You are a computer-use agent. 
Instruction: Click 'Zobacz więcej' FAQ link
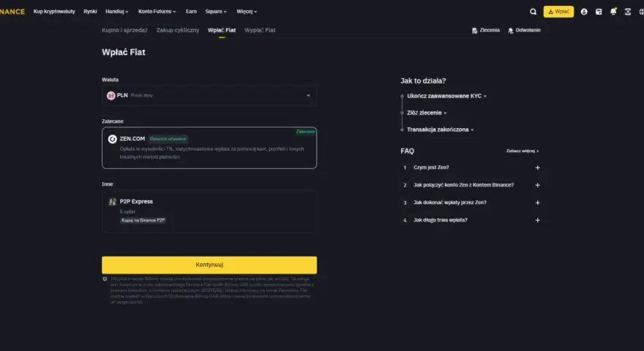(522, 151)
